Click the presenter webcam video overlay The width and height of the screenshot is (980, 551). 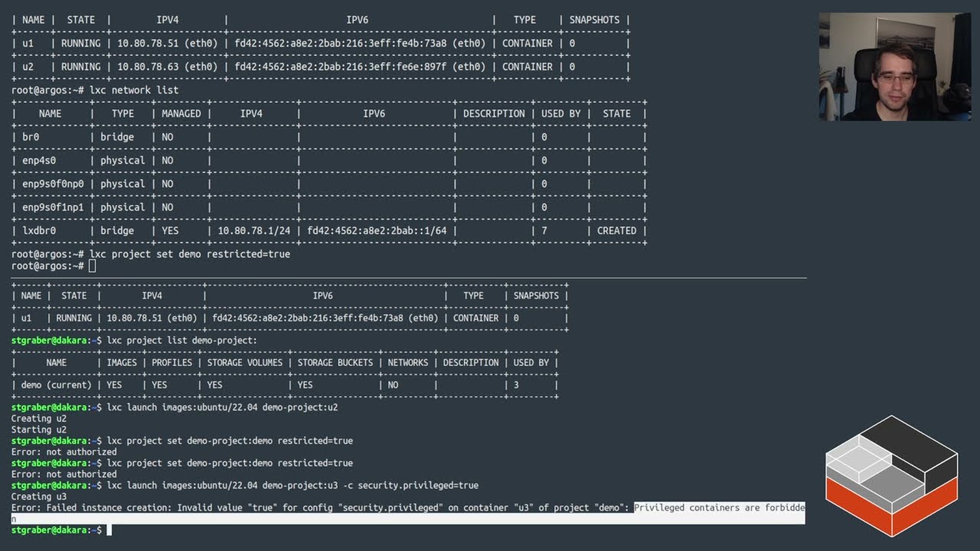tap(894, 67)
